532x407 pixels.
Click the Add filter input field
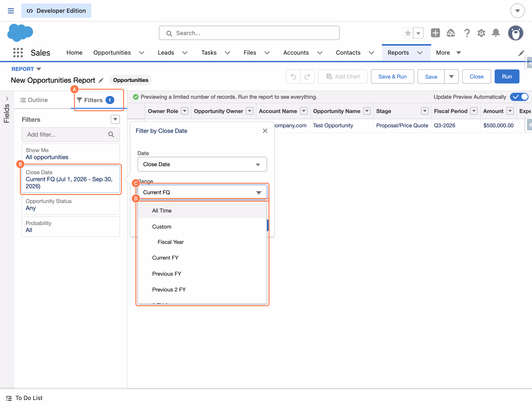click(x=70, y=135)
